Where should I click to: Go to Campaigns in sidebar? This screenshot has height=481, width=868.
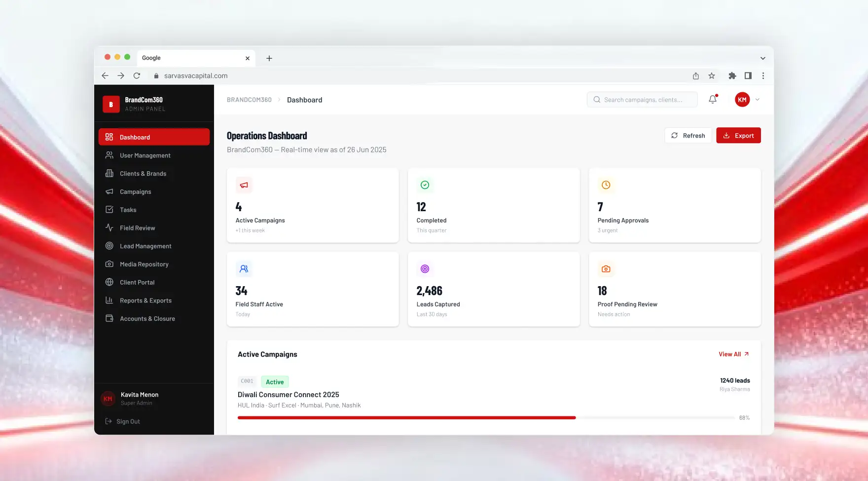pos(154,191)
